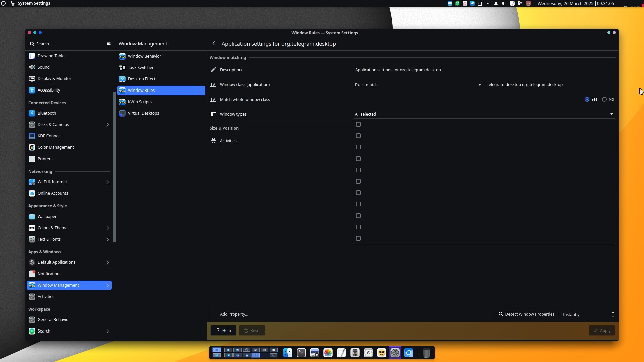
Task: Expand Wi-Fi & Internet submenu
Action: 107,182
